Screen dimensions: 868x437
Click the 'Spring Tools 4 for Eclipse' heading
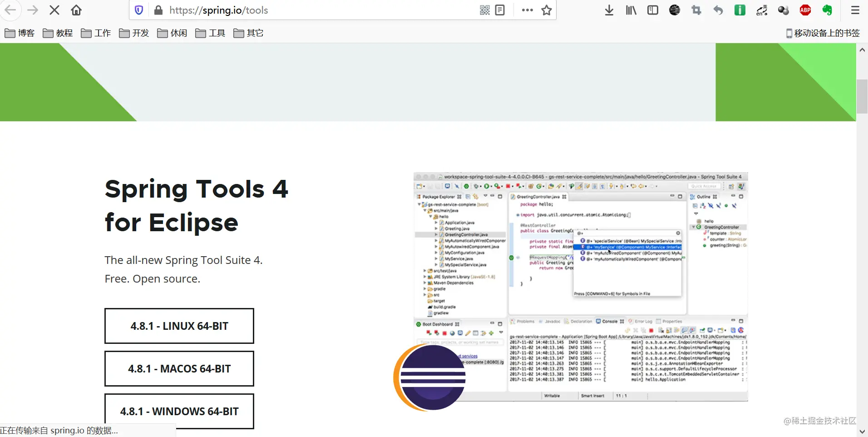click(197, 206)
